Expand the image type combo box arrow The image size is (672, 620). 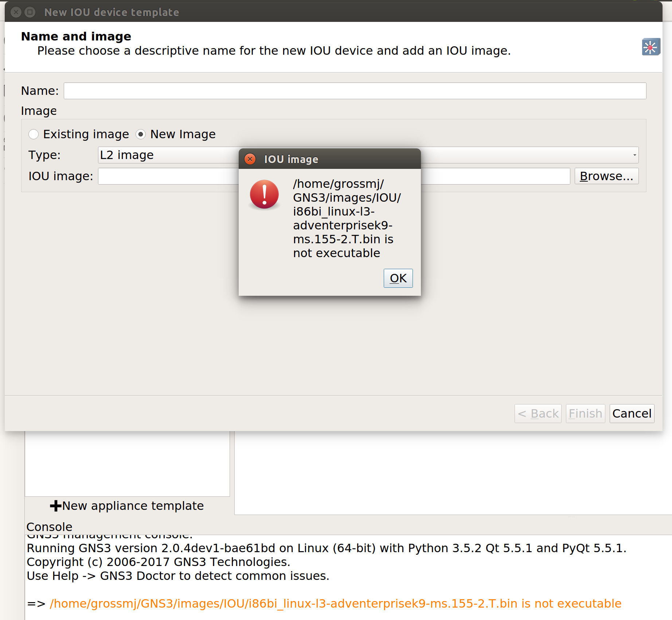[x=634, y=155]
